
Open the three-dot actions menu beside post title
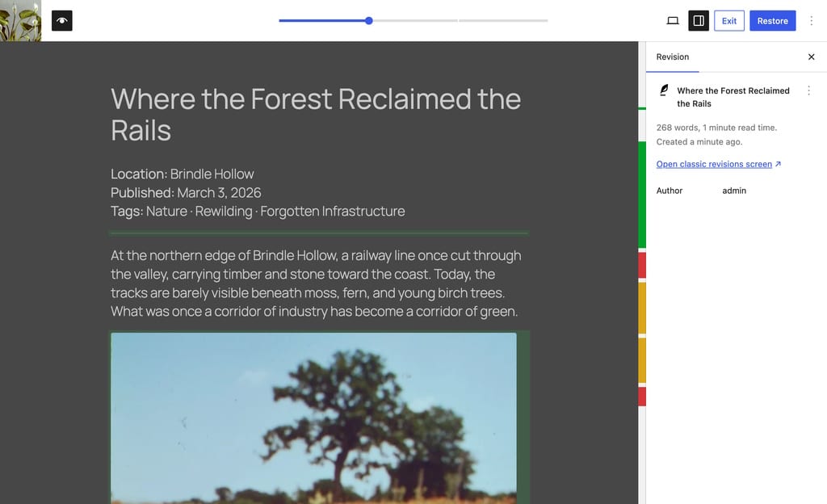808,91
